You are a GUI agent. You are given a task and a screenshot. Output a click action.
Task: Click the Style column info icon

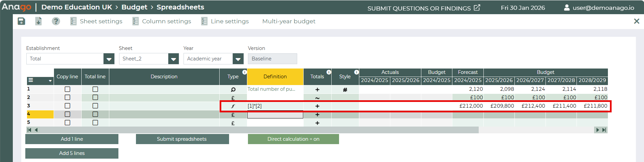pyautogui.click(x=356, y=72)
